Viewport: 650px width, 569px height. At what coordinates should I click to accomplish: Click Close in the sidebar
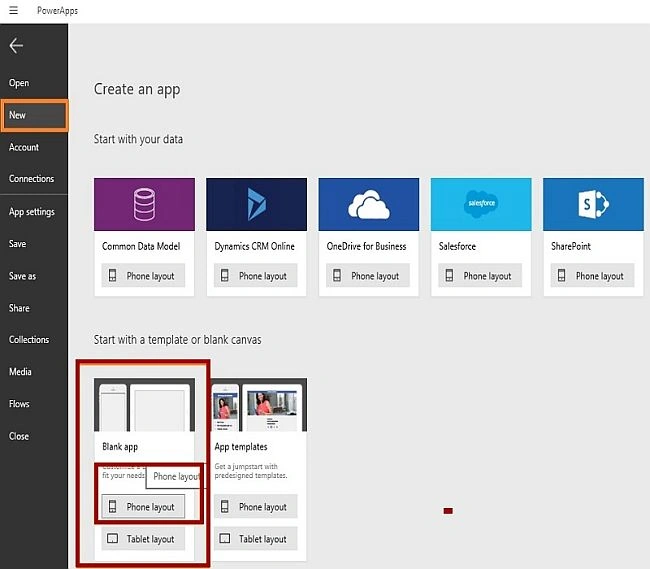tap(19, 436)
